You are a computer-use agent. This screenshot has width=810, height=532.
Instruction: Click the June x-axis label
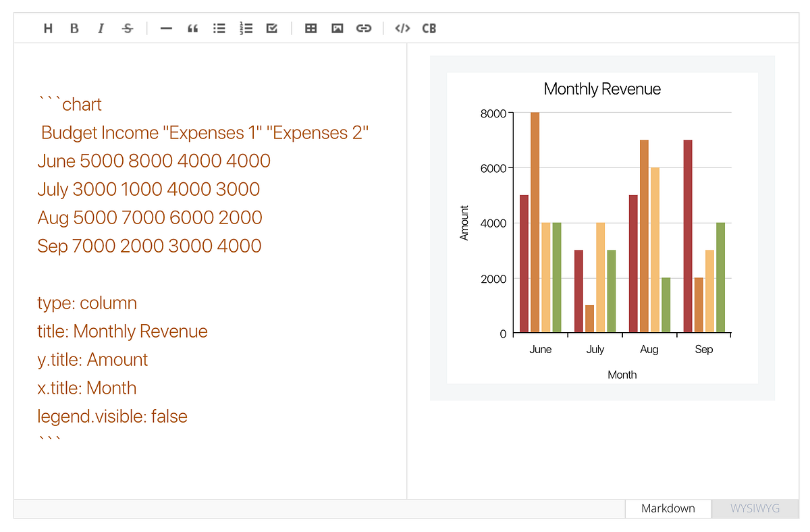541,350
